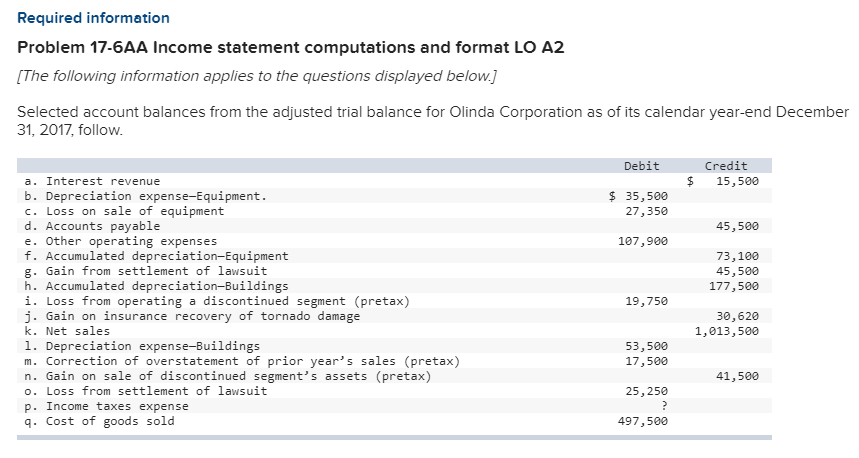Viewport: 859px width, 458px height.
Task: Click the paragraph mentioning Olinda Corporation
Action: (433, 121)
